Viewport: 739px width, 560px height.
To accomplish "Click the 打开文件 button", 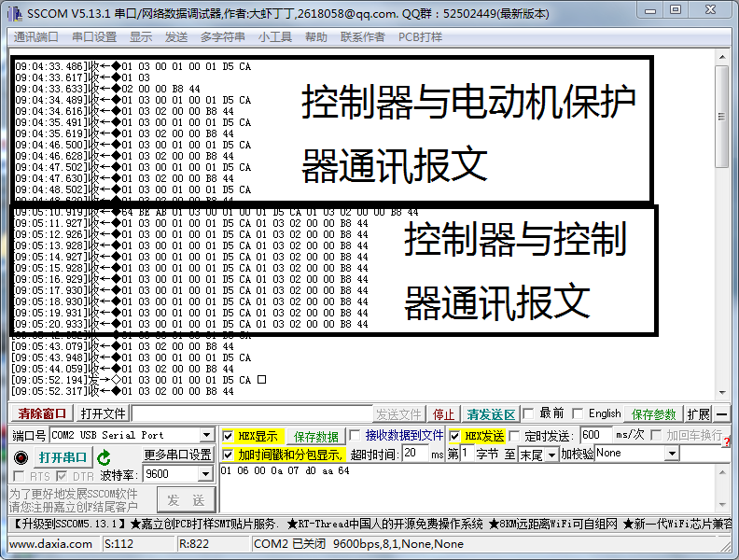I will (x=104, y=413).
